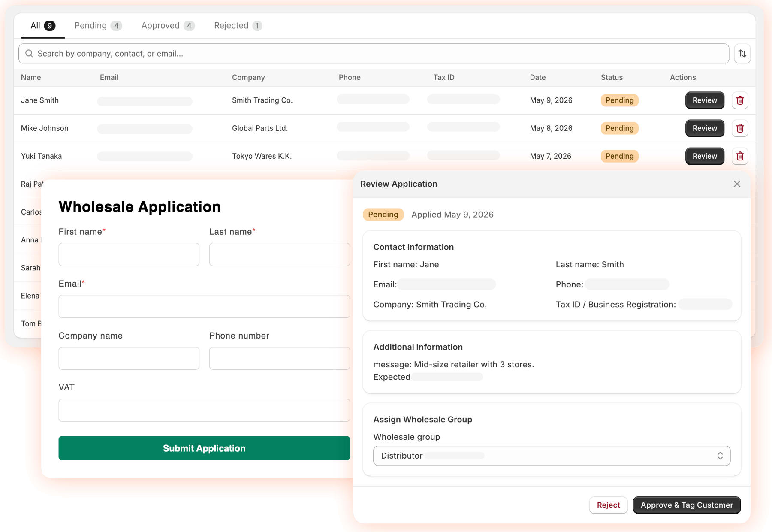The width and height of the screenshot is (772, 532).
Task: Click the Wholesale Application heading
Action: pos(139,207)
